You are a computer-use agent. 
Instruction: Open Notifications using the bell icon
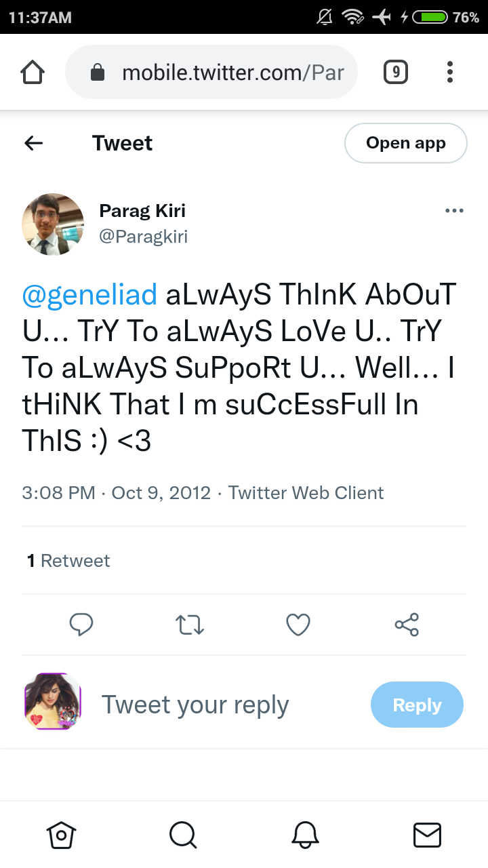tap(305, 835)
